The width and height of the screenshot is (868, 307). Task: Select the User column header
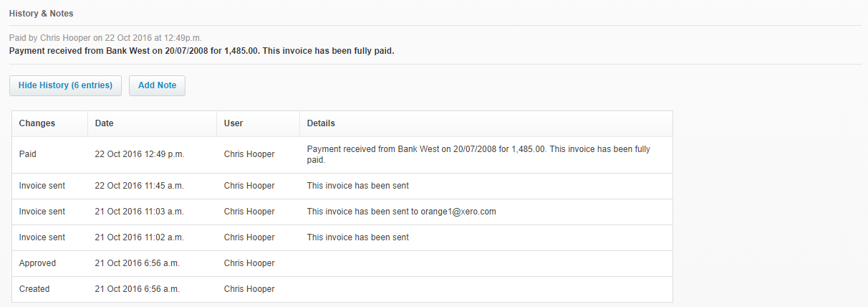tap(233, 123)
